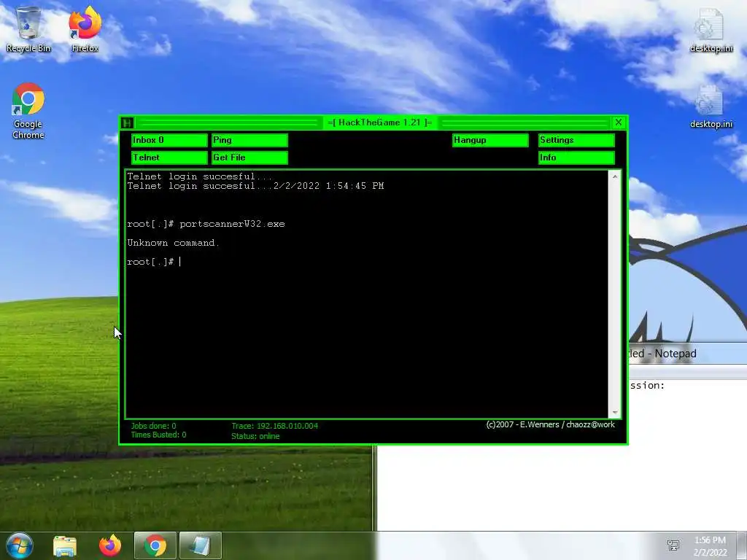Click the Trace IP address status text

pos(274,426)
